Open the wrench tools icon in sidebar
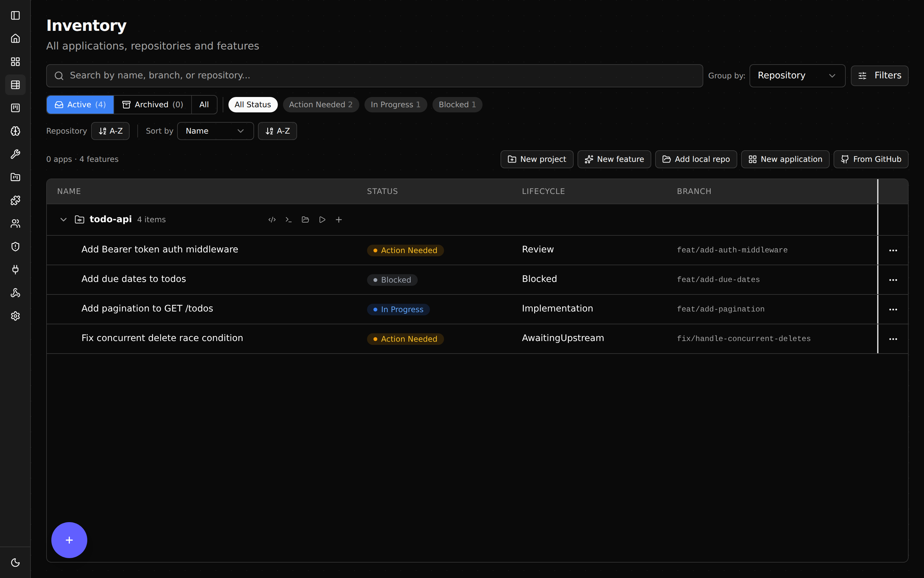This screenshot has width=924, height=578. pyautogui.click(x=15, y=154)
